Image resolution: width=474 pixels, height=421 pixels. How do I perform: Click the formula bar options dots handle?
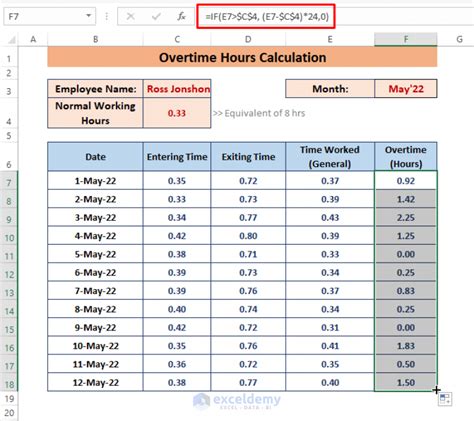coord(107,16)
